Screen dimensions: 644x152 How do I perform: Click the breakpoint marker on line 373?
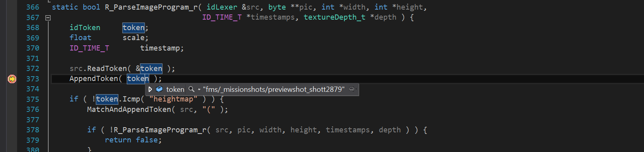12,79
